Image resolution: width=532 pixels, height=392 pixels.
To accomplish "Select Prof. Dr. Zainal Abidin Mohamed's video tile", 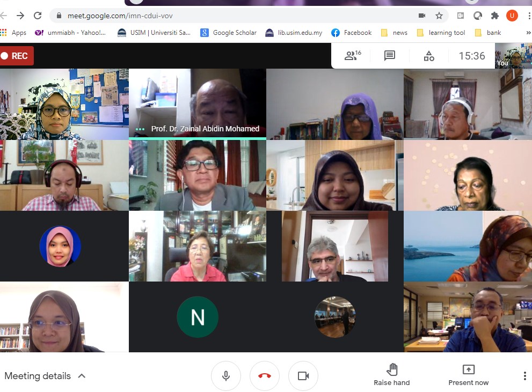I will pos(198,104).
